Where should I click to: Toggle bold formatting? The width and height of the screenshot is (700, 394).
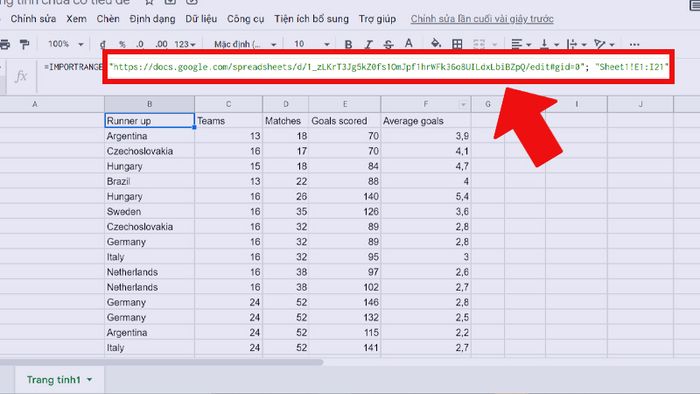348,44
